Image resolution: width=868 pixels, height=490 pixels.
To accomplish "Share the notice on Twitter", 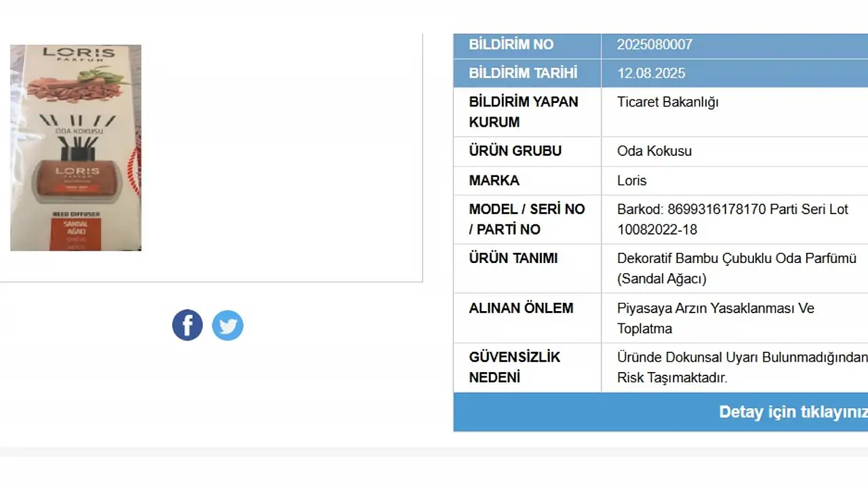I will pos(228,326).
